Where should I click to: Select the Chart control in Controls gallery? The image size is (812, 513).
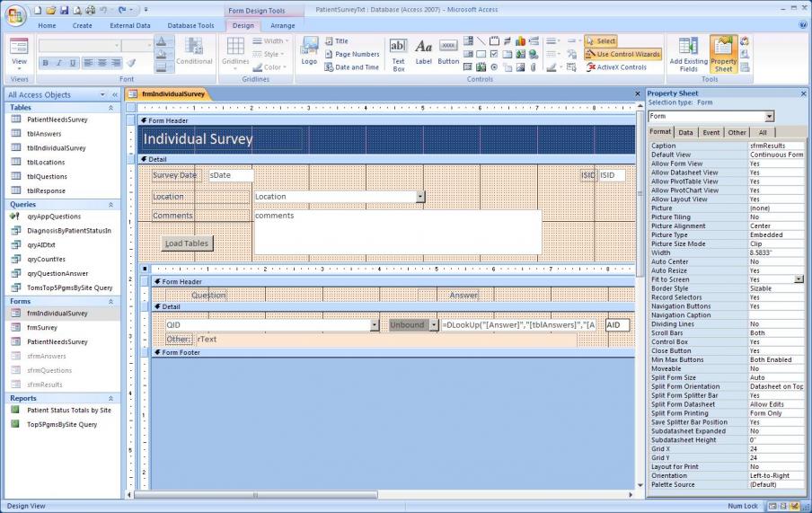[x=520, y=41]
